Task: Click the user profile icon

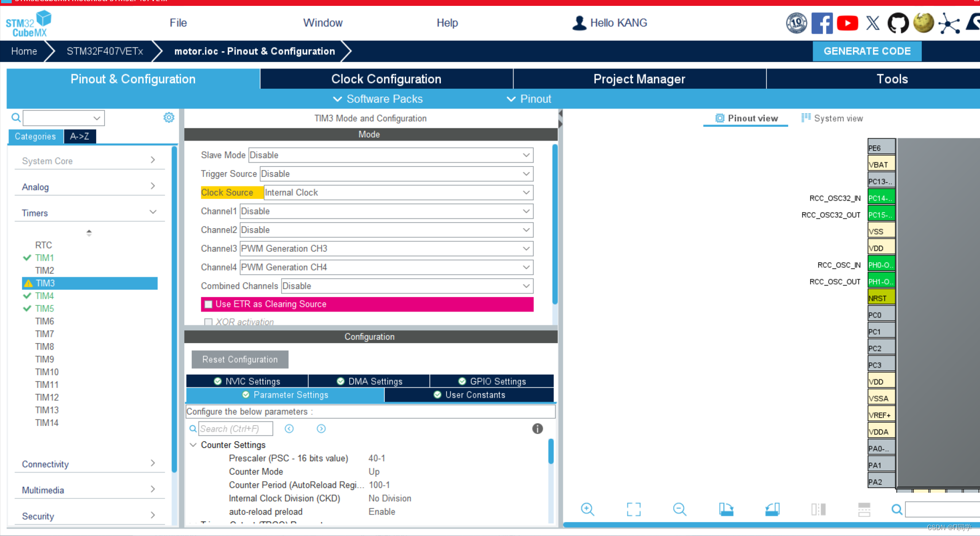Action: [x=579, y=23]
